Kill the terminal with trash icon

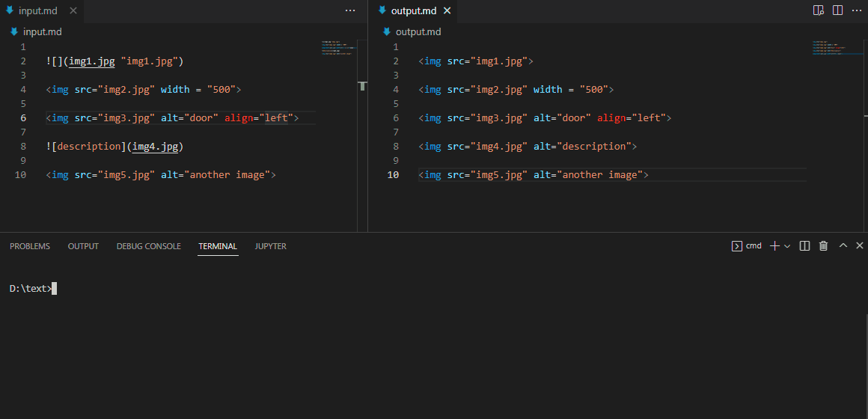click(x=824, y=245)
